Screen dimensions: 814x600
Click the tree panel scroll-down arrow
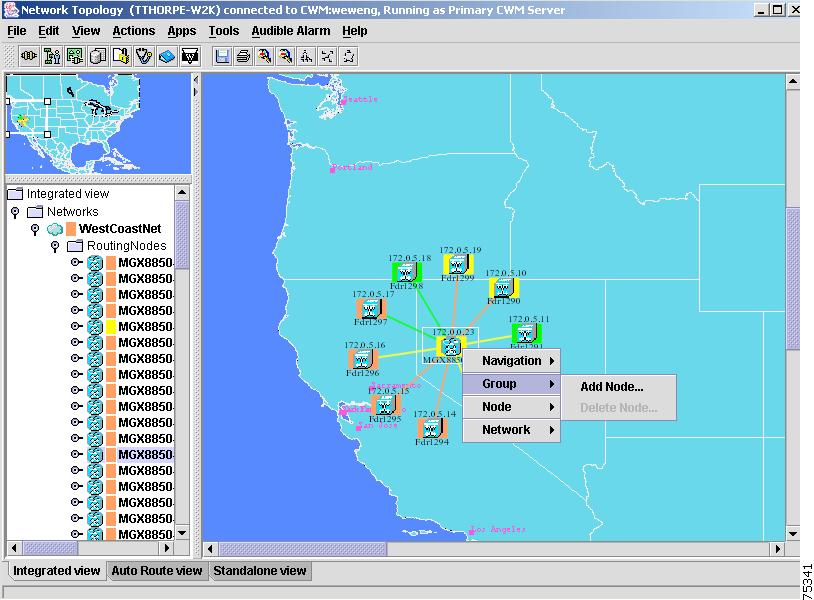click(182, 533)
